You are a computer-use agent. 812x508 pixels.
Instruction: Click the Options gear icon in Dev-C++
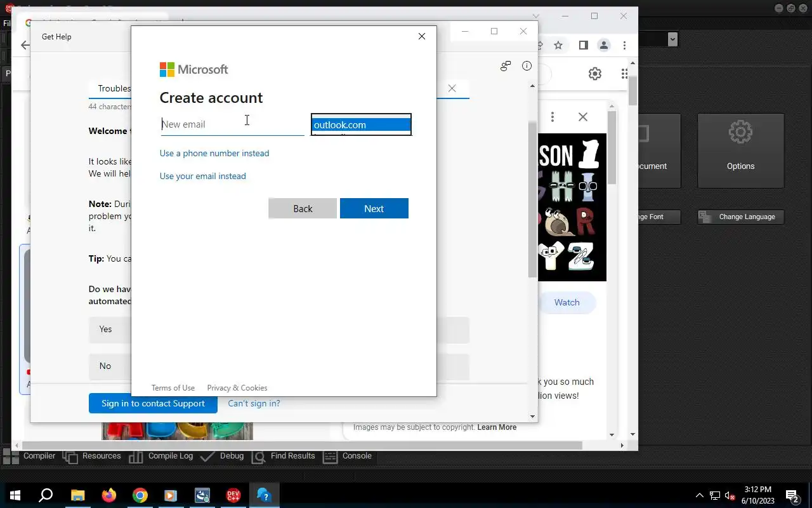[741, 133]
